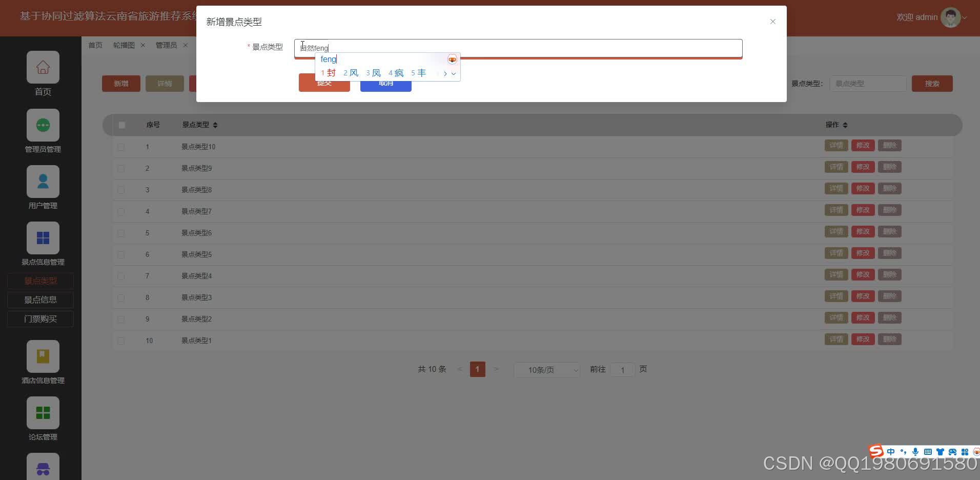Select 门票购买 submenu item
The image size is (980, 480).
tap(40, 319)
